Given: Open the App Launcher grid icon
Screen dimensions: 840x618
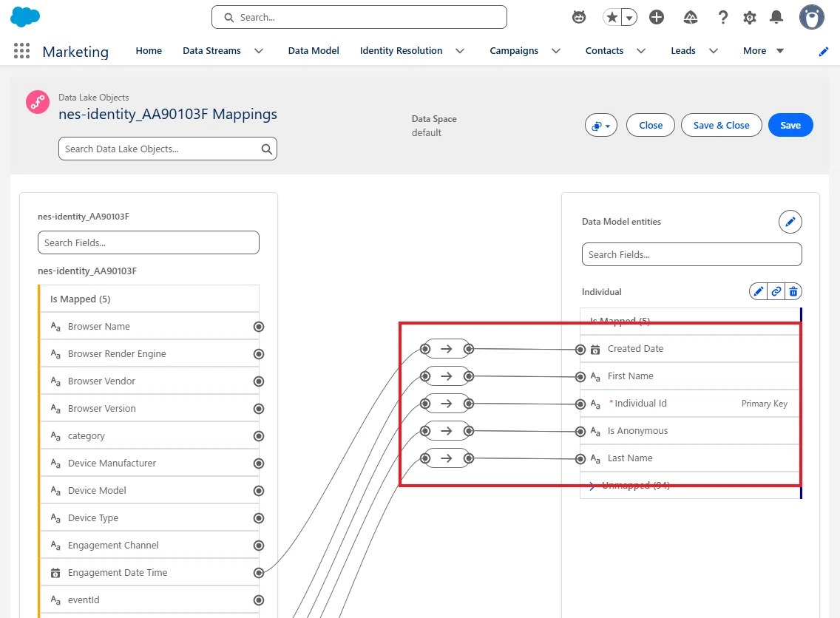Looking at the screenshot, I should (22, 51).
